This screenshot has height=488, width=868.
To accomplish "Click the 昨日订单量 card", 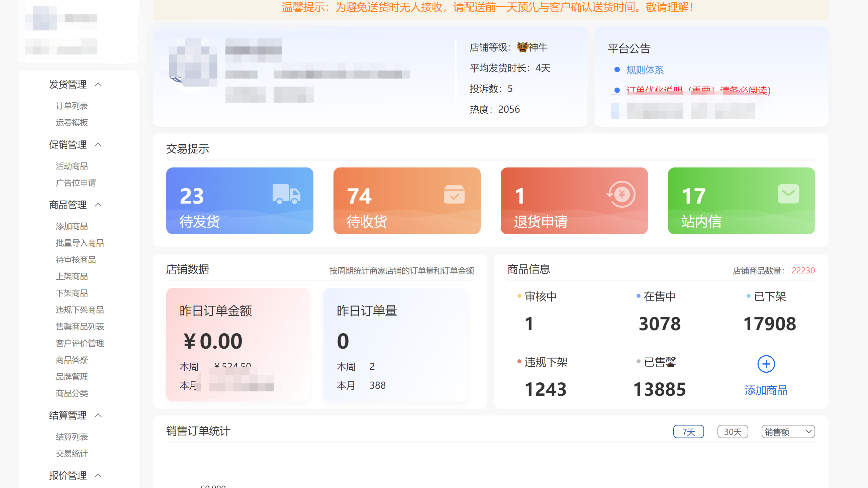I will pos(395,344).
